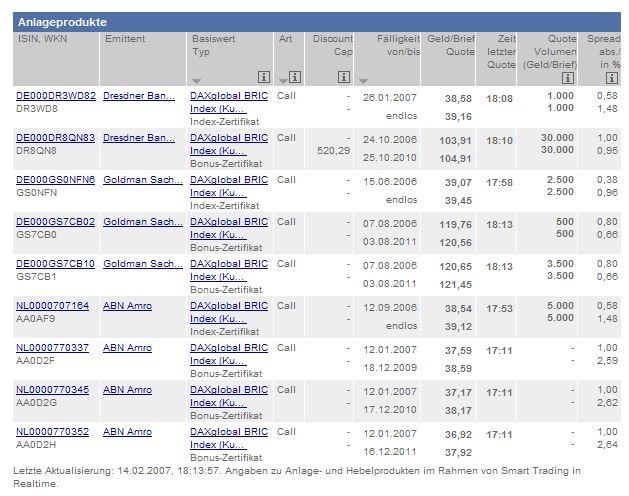629x496 pixels.
Task: Open DAXglobal BRIC Index link in GS0NFN row
Action: (x=229, y=186)
